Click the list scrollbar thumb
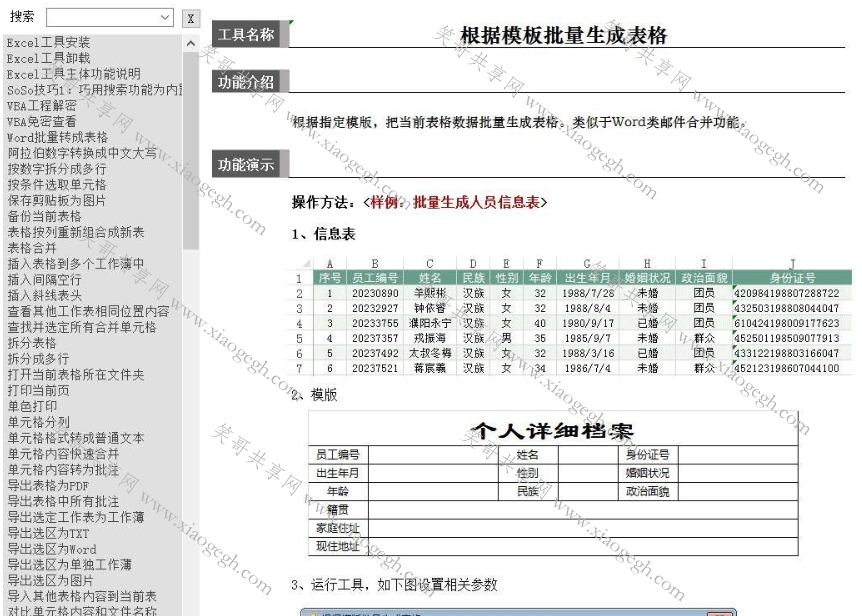 click(x=191, y=151)
